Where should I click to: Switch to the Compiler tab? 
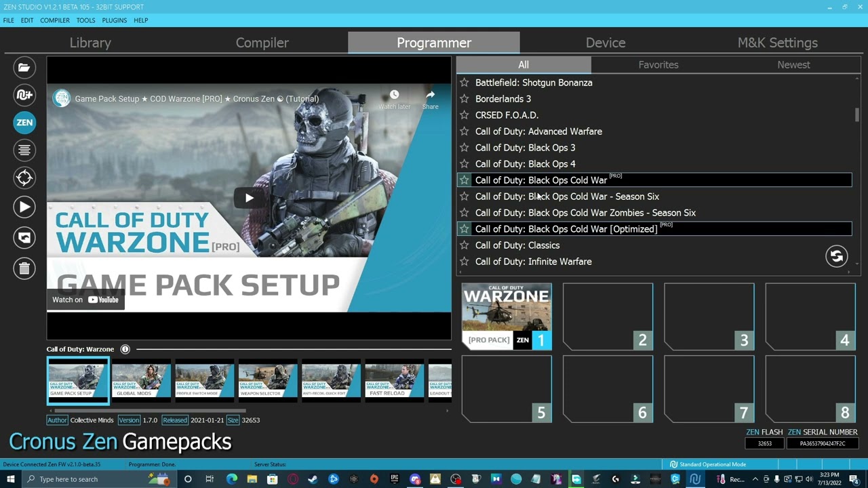[262, 43]
